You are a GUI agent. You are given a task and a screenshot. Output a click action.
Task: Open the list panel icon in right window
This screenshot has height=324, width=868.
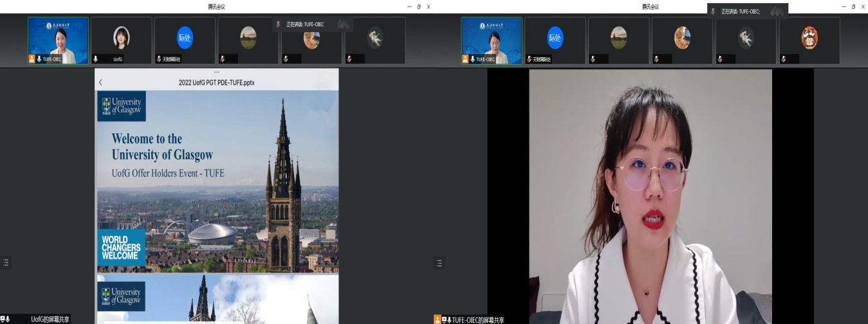[440, 262]
